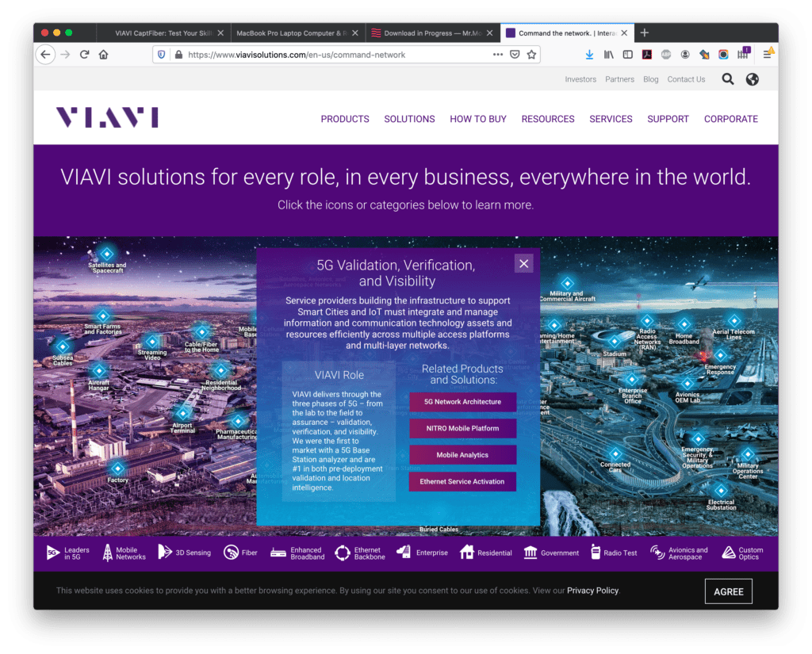The width and height of the screenshot is (812, 654).
Task: Select the Factory map marker
Action: coord(117,469)
